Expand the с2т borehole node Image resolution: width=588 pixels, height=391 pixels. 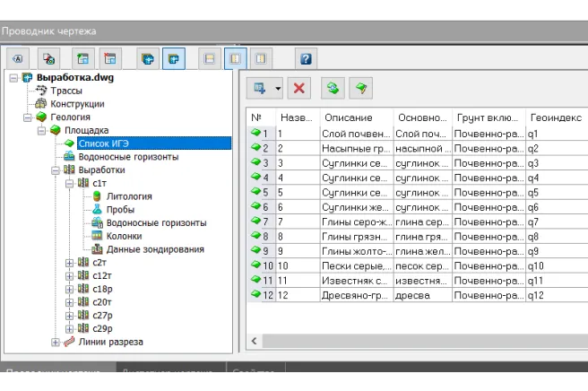point(70,263)
